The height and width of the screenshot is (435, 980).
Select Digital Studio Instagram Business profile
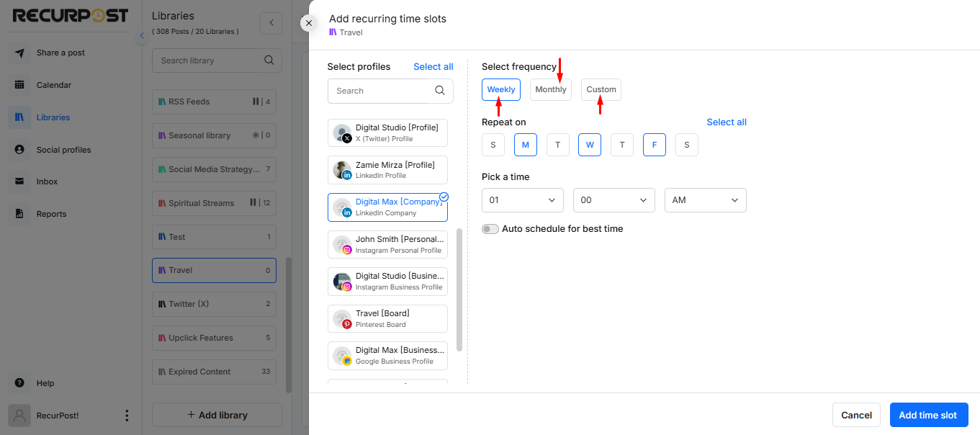[387, 282]
